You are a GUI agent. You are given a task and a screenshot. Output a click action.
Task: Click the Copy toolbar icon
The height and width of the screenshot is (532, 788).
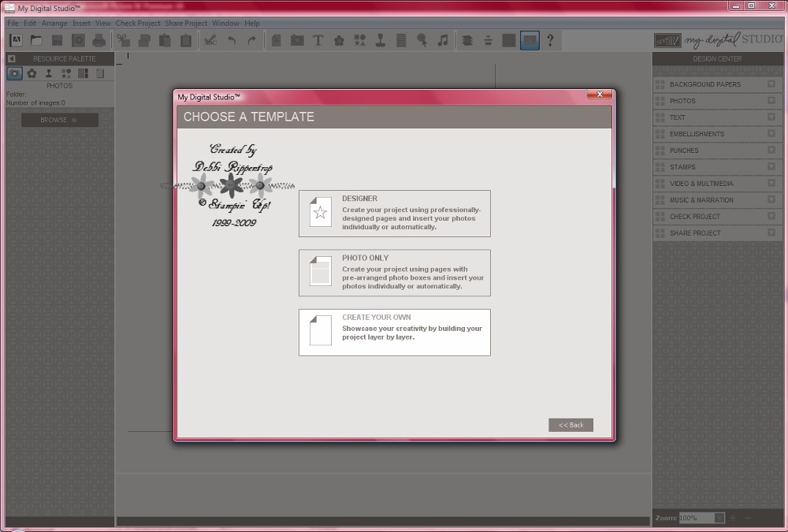pyautogui.click(x=144, y=40)
